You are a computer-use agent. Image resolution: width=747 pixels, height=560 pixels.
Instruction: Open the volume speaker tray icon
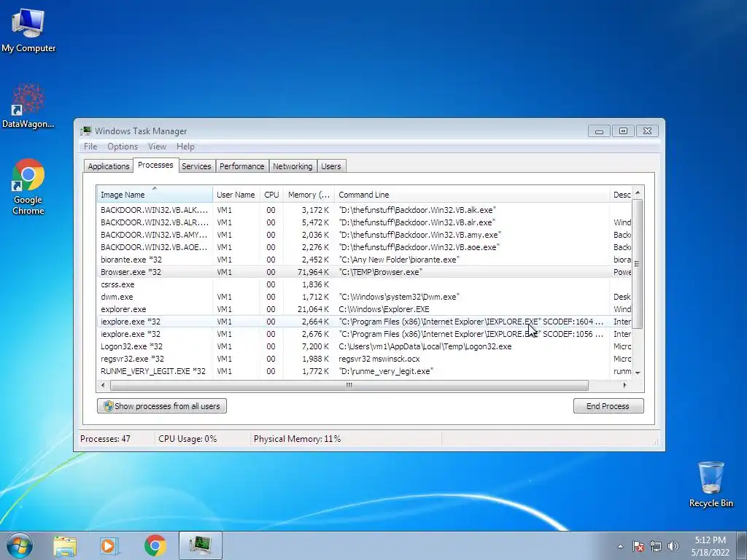point(673,546)
